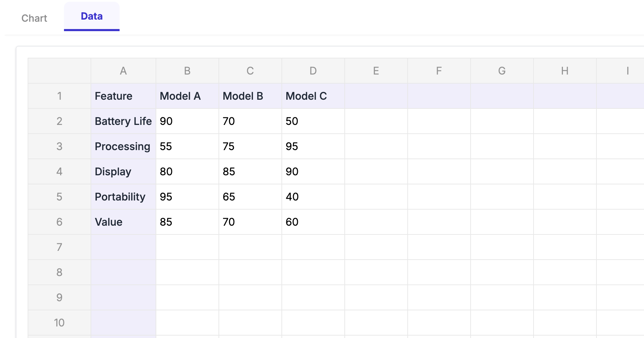Click empty cell E1
The width and height of the screenshot is (644, 338).
pyautogui.click(x=376, y=96)
